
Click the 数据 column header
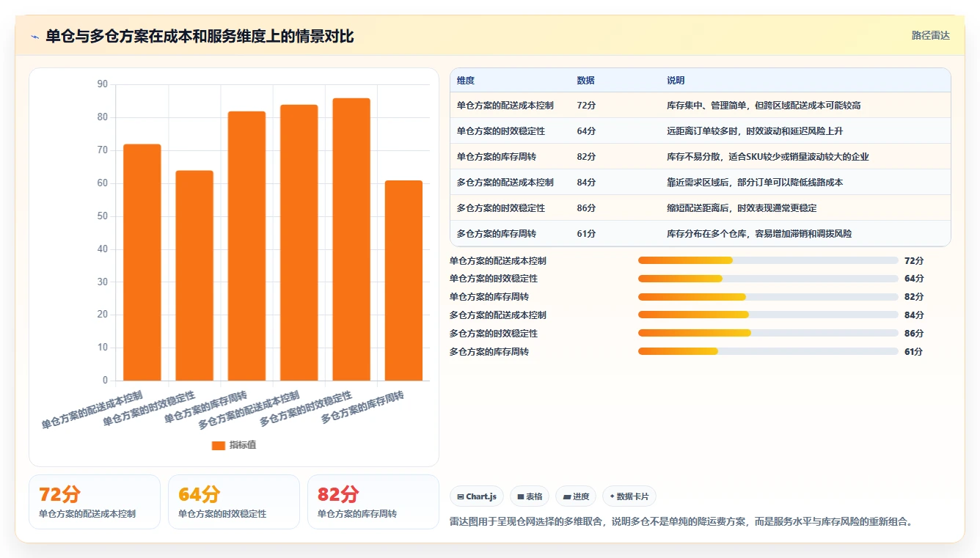coord(585,81)
